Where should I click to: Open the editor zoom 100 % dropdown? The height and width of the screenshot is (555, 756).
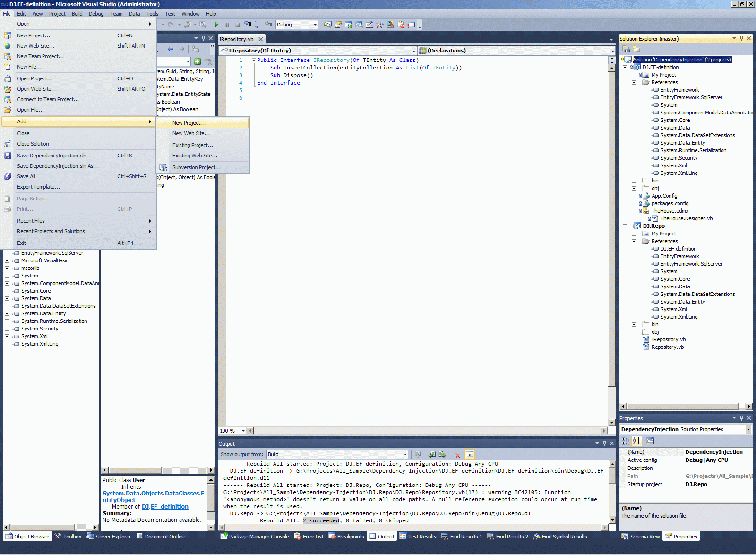[243, 431]
